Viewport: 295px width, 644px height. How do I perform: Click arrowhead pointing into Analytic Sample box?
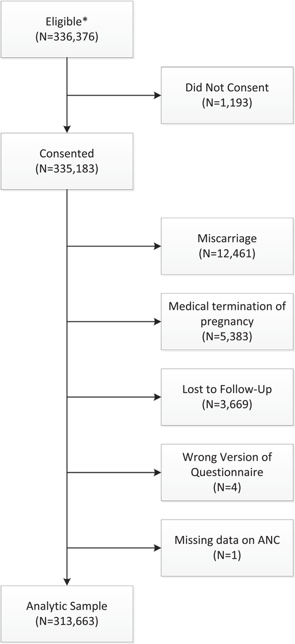(x=67, y=583)
